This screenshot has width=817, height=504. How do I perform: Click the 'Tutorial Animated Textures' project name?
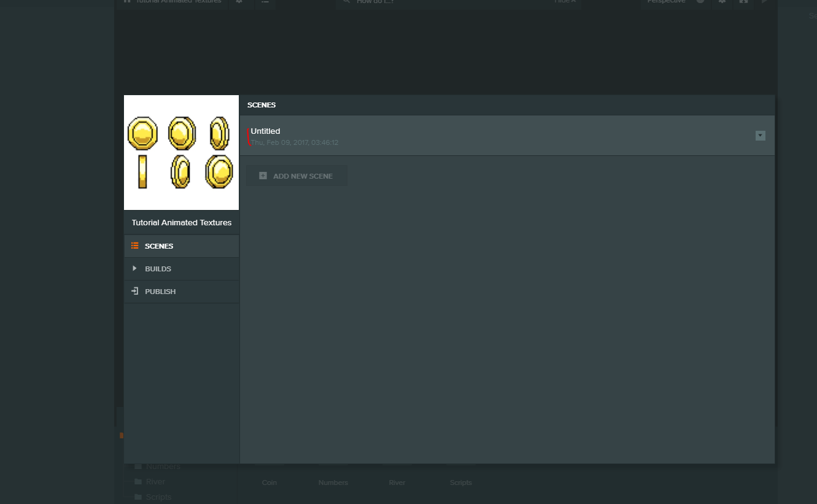(182, 223)
